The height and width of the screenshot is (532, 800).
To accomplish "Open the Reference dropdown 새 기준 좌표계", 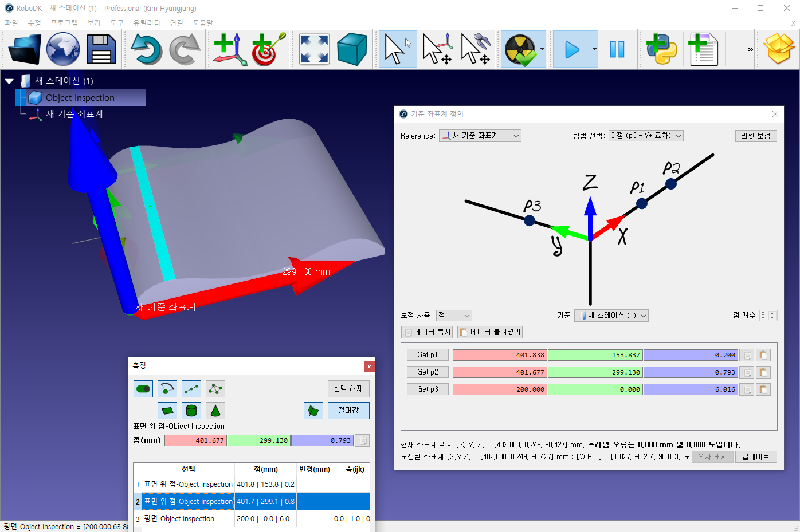I will tap(480, 136).
